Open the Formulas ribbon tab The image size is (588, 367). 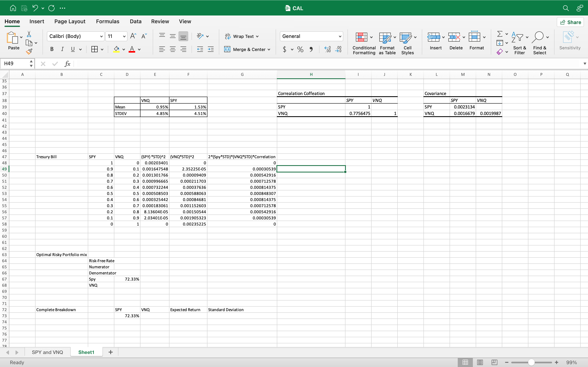pos(107,21)
